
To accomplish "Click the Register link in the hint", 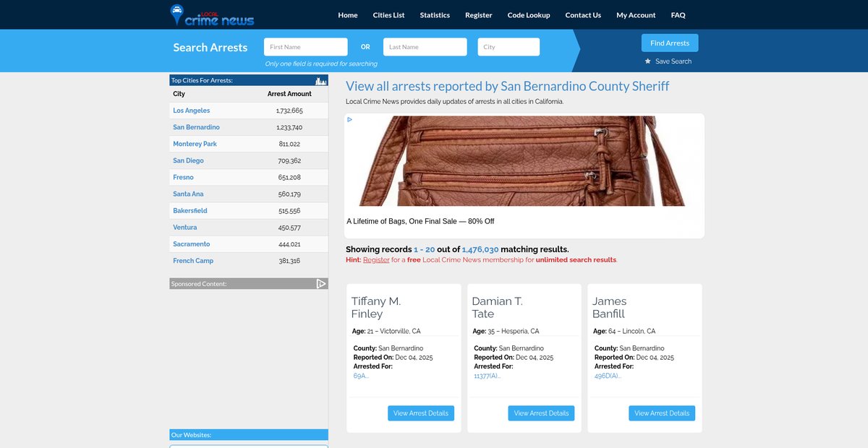I will coord(376,260).
